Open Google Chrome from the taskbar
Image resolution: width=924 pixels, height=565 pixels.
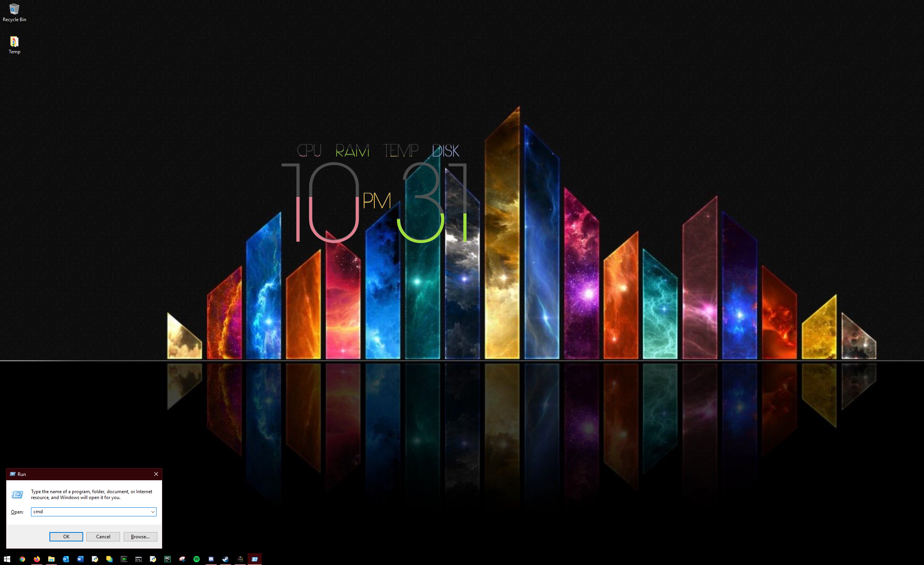point(22,559)
